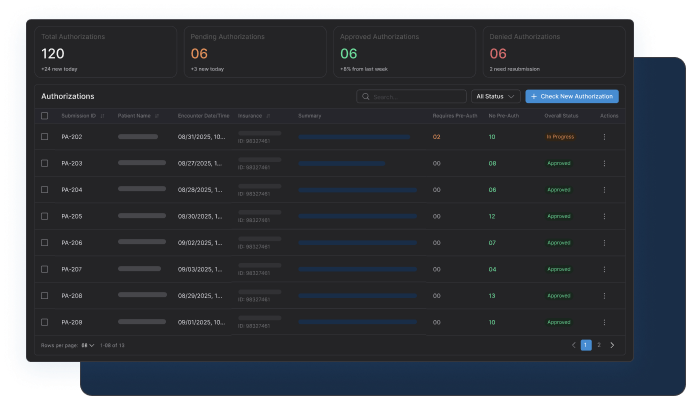Viewport: 686px width, 396px height.
Task: Open actions menu for PA-204 row
Action: [x=604, y=190]
